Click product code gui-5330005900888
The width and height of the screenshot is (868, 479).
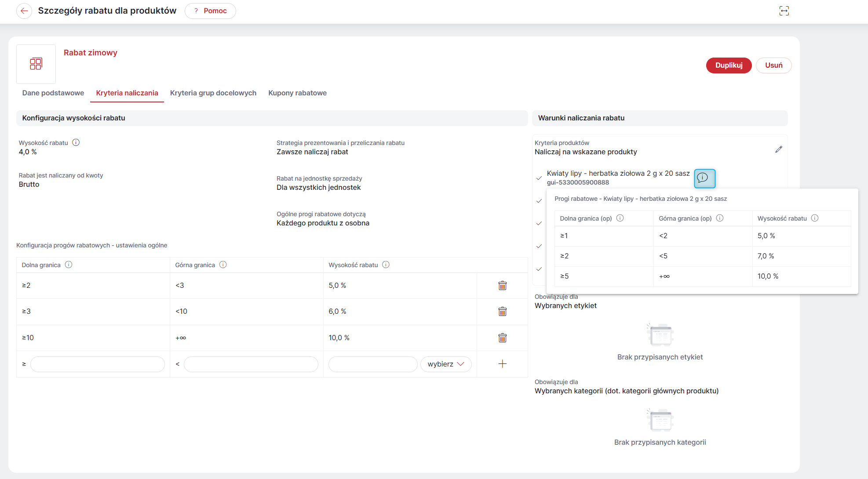click(578, 182)
